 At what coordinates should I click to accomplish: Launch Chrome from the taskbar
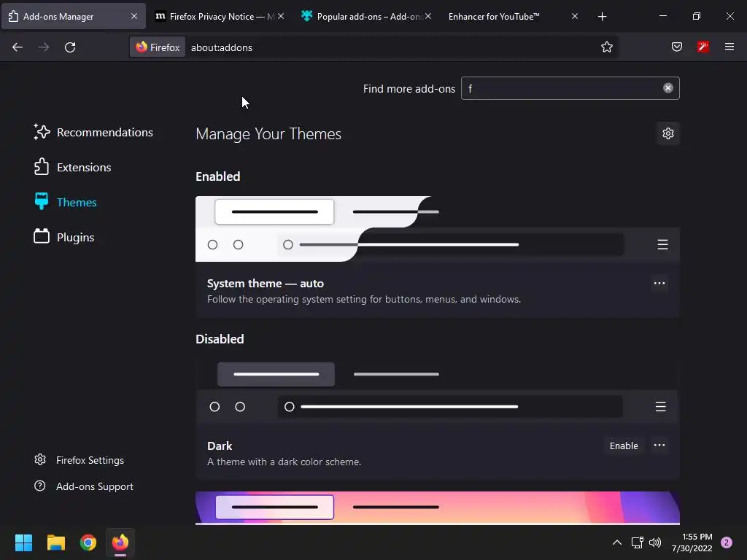tap(88, 542)
